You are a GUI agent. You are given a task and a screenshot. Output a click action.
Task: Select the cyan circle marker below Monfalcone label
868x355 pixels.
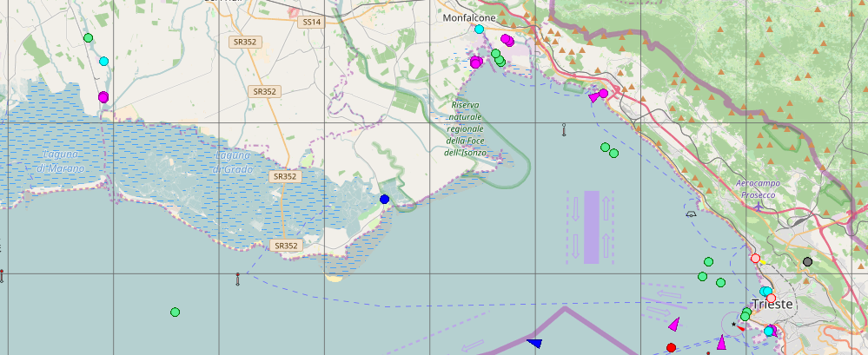[479, 30]
